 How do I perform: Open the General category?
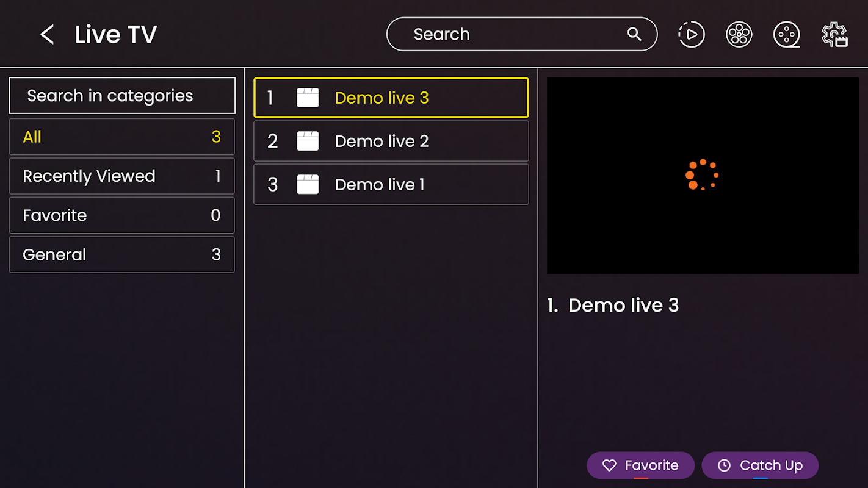pyautogui.click(x=122, y=255)
